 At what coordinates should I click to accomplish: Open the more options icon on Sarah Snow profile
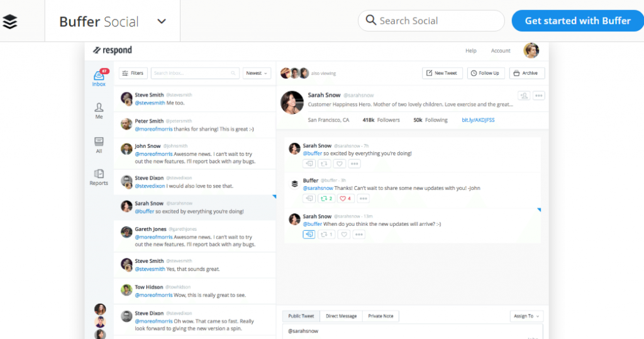[538, 96]
